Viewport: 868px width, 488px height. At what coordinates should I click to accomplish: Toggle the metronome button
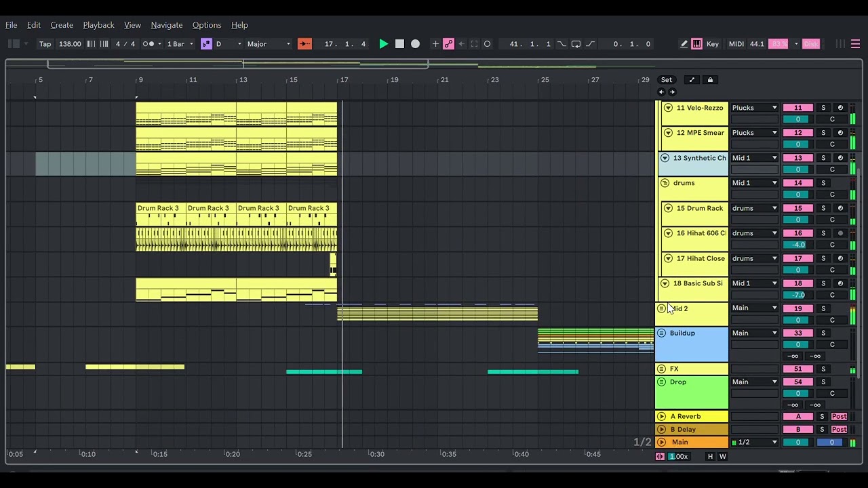pos(149,44)
